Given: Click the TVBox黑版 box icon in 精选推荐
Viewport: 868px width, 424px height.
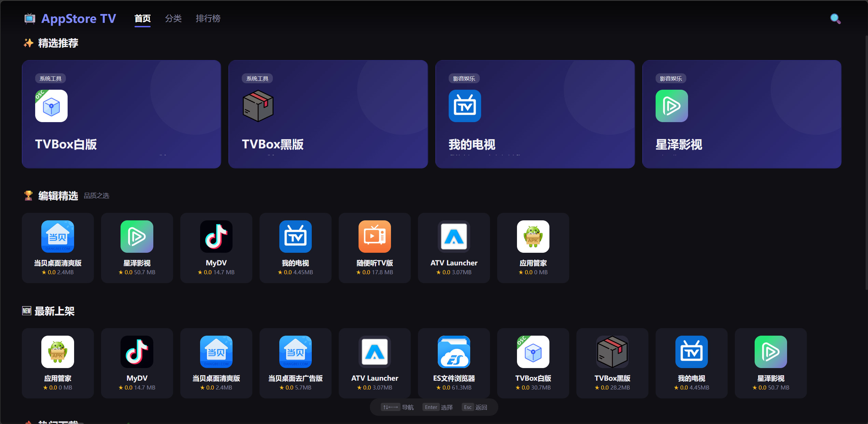Looking at the screenshot, I should click(258, 106).
